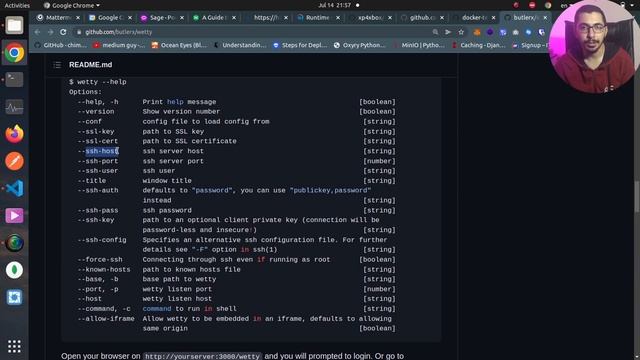
Task: Open the README table of contents icon
Action: (57, 65)
